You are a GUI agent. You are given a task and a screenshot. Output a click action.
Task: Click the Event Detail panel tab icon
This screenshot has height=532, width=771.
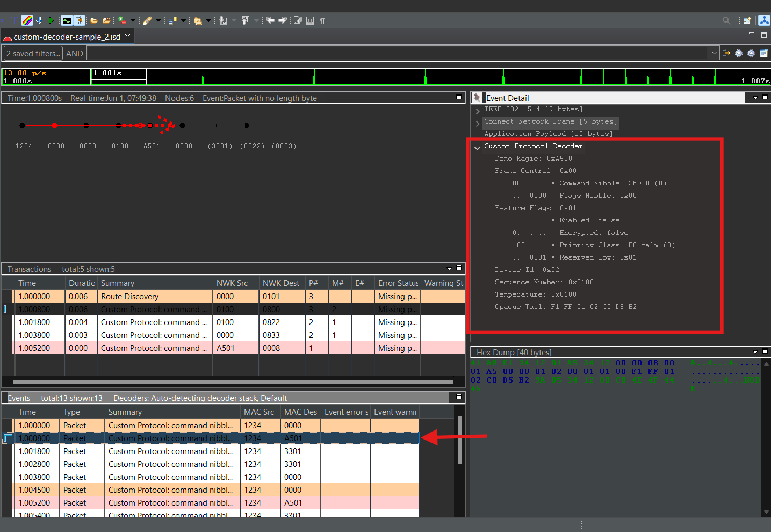click(x=477, y=98)
